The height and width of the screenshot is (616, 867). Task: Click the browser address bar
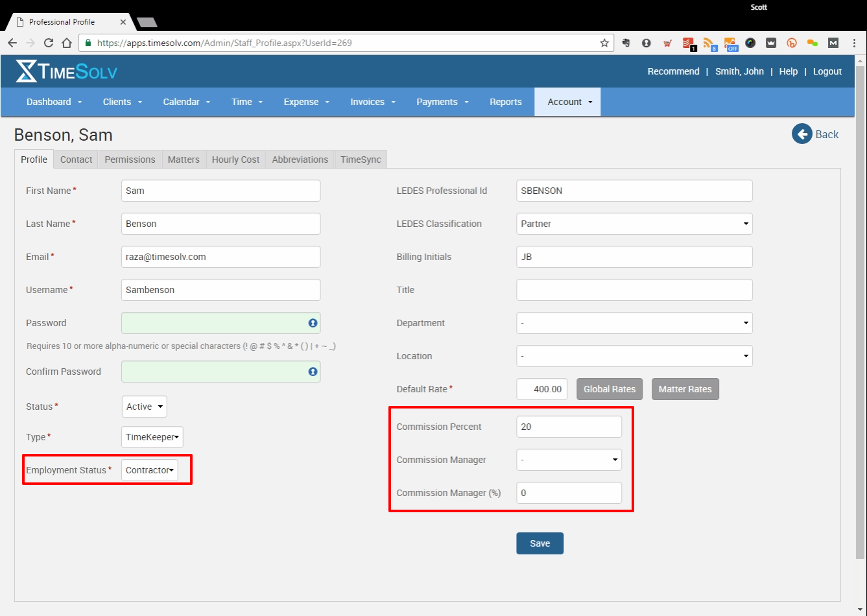pyautogui.click(x=345, y=43)
